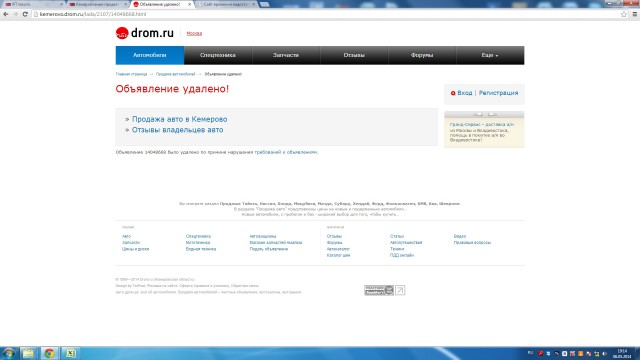Open the Запчасти navigation tab
640x360 pixels.
(286, 55)
